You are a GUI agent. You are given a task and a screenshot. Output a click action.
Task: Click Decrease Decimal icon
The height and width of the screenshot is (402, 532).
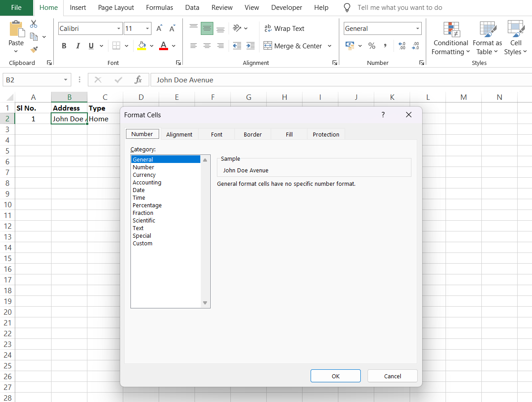click(415, 46)
